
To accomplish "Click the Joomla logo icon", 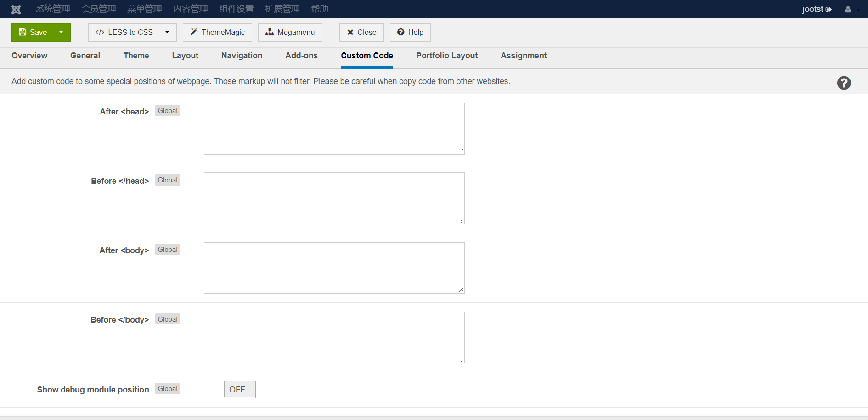I will [x=16, y=9].
